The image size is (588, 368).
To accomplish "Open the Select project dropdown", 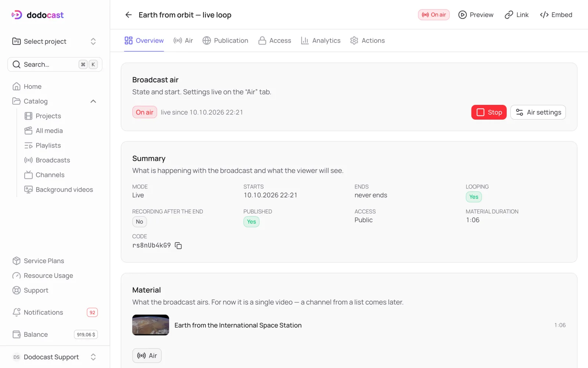I will click(x=55, y=41).
